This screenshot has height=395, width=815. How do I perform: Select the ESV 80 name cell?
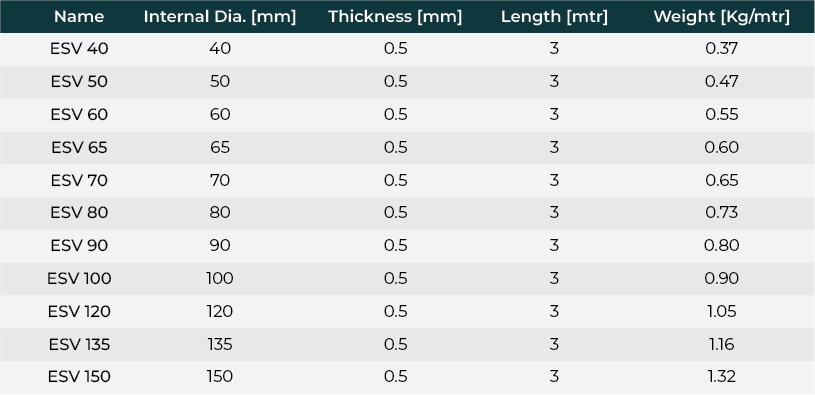79,213
